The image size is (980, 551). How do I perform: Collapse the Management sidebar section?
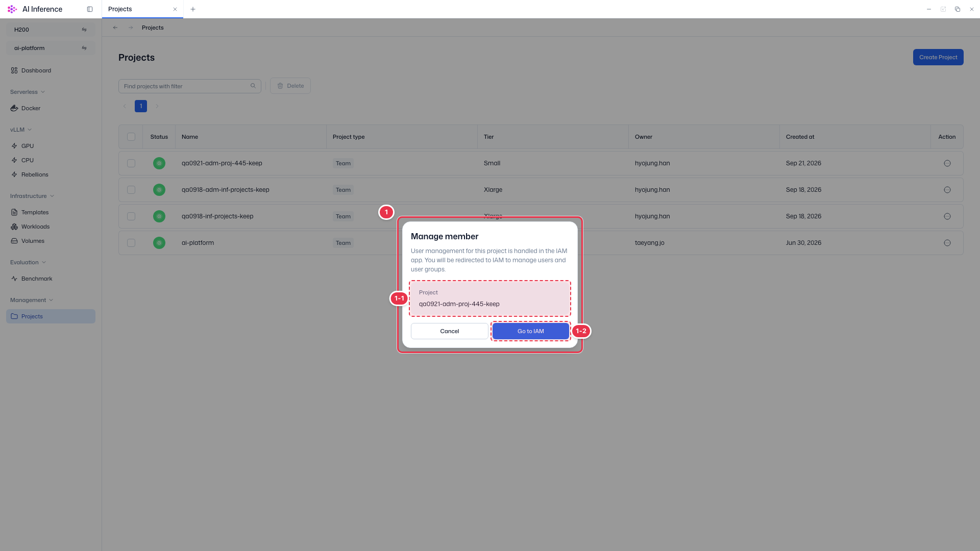click(32, 300)
